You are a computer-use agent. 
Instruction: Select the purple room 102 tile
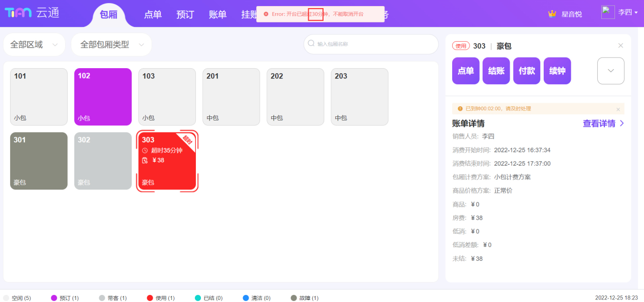(x=103, y=97)
